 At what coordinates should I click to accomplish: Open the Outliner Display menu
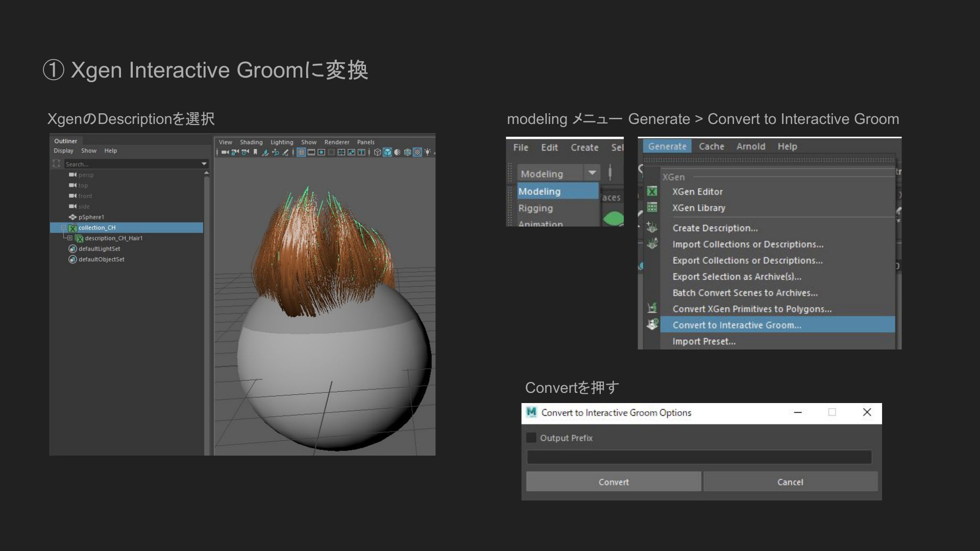[64, 151]
